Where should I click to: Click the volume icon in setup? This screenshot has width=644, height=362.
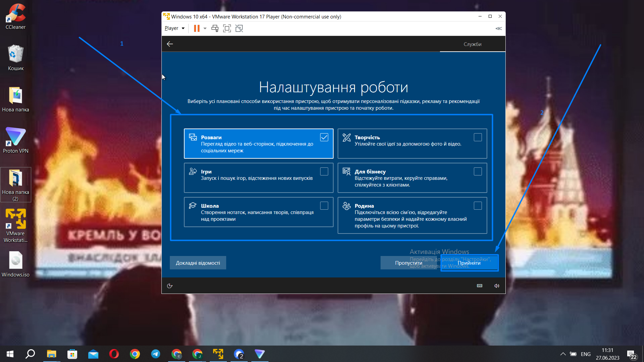497,286
